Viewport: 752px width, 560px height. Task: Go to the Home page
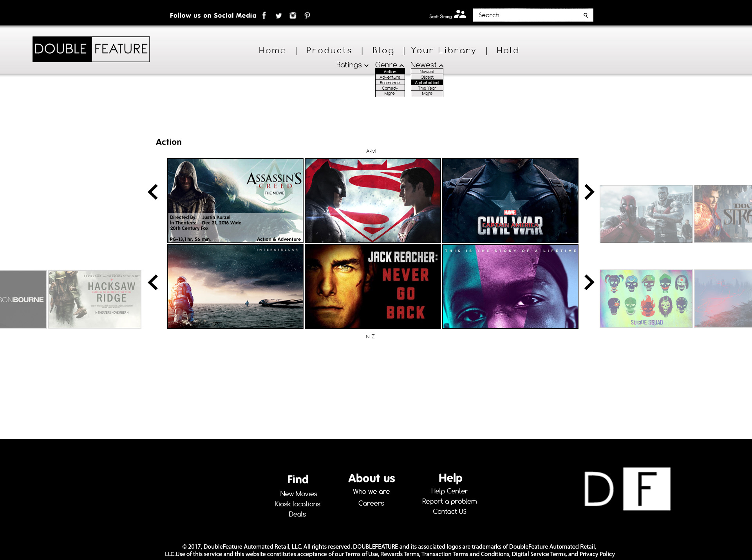click(272, 51)
